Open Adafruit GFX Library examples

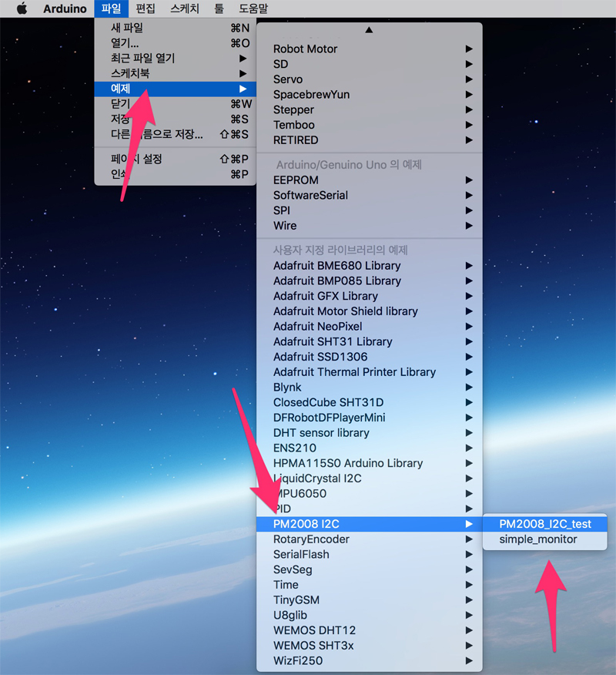[x=369, y=296]
